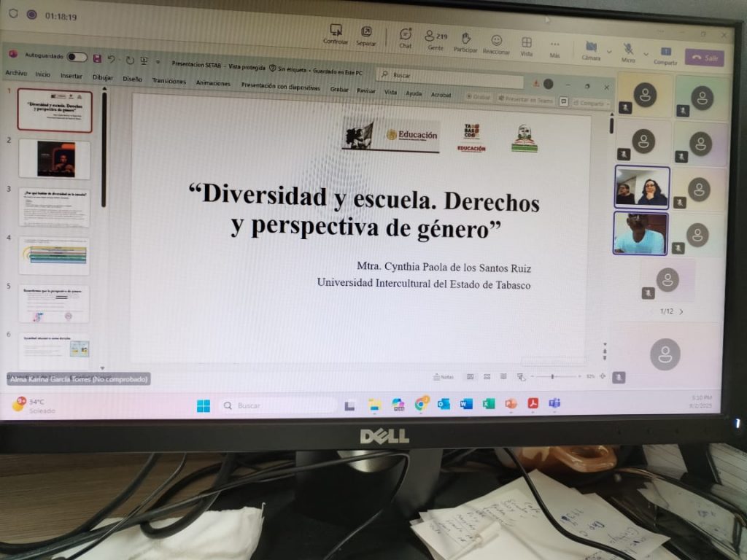Image resolution: width=747 pixels, height=560 pixels.
Task: Open Outlook from the taskbar
Action: click(x=444, y=404)
